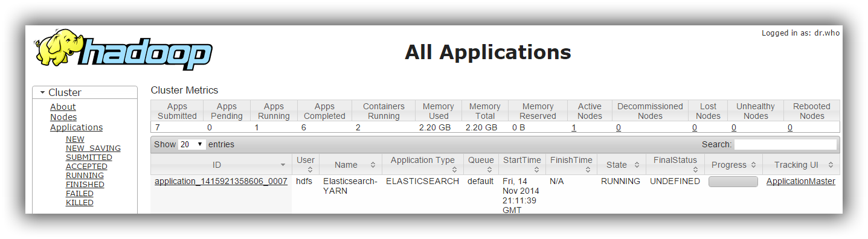Collapse the Cluster section arrow
The height and width of the screenshot is (239, 868).
[x=42, y=93]
